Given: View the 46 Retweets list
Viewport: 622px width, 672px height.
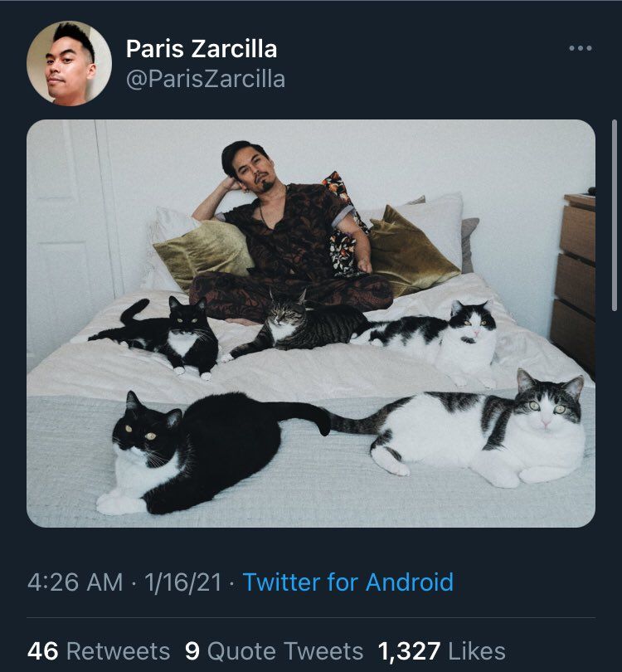Looking at the screenshot, I should [99, 651].
